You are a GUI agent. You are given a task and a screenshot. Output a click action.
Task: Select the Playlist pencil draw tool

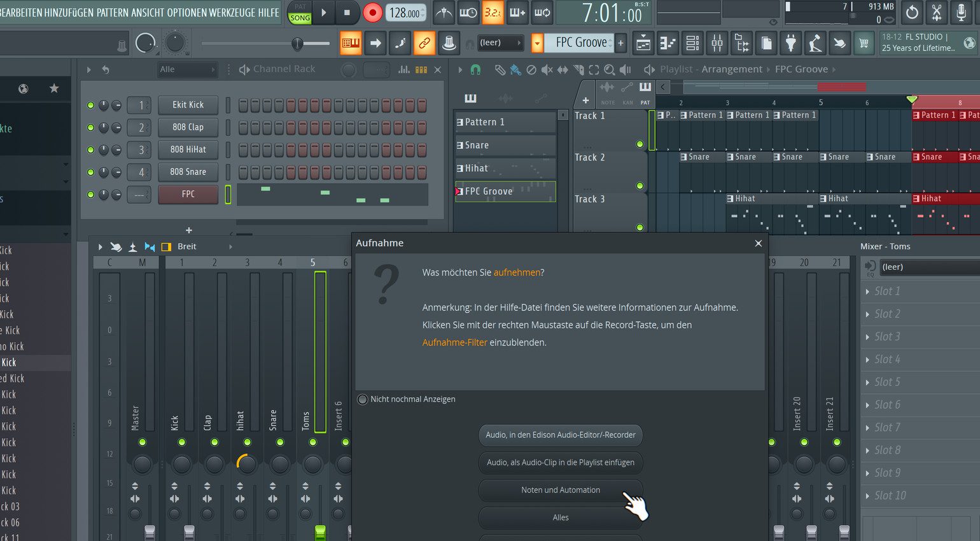[500, 69]
